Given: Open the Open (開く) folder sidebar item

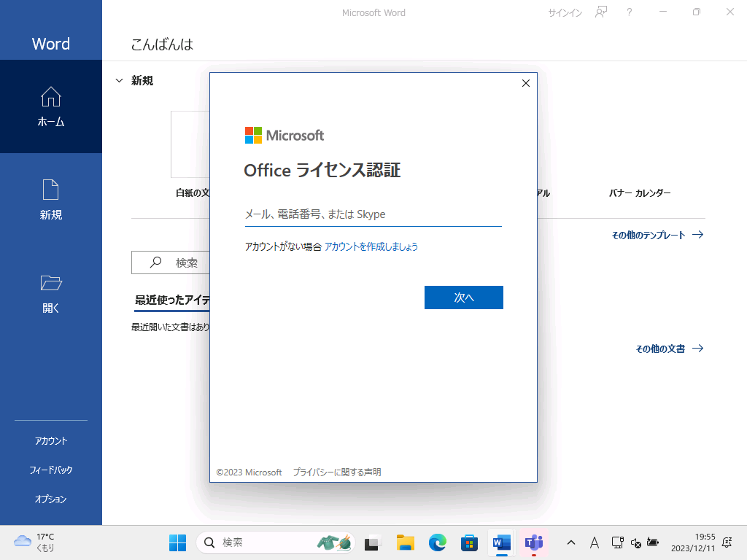Looking at the screenshot, I should pyautogui.click(x=51, y=293).
